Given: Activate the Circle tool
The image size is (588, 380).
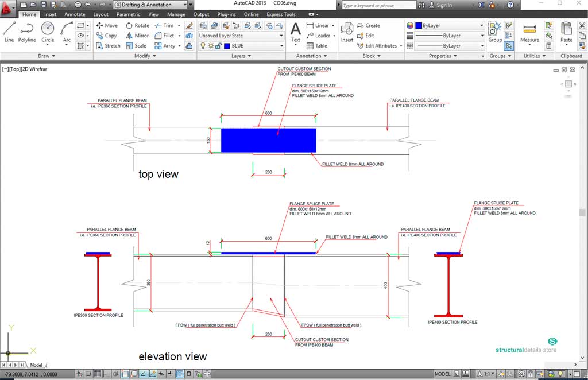Looking at the screenshot, I should click(x=48, y=32).
